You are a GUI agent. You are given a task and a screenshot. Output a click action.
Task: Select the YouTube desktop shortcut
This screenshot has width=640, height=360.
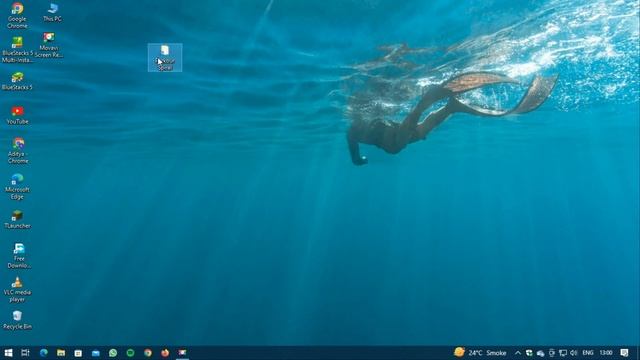coord(17,115)
